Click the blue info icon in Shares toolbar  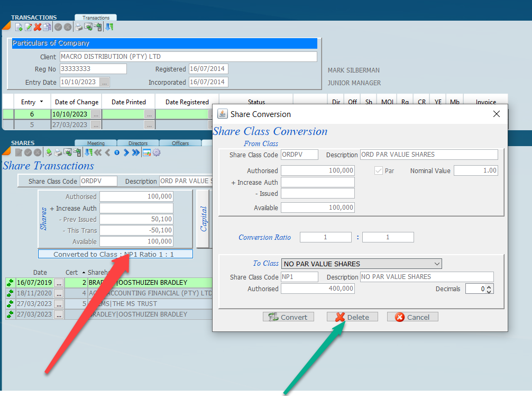[117, 152]
